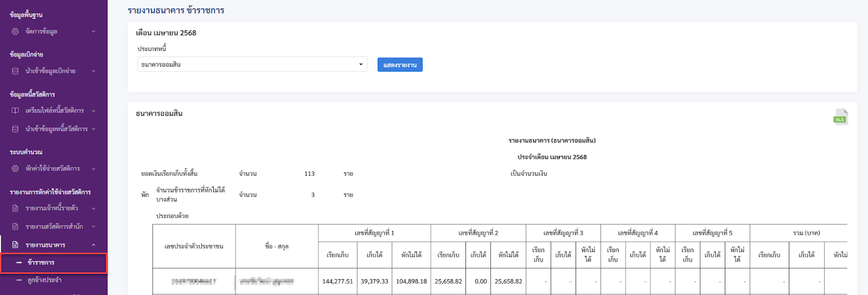Image resolution: width=868 pixels, height=295 pixels.
Task: Collapse the รายงานธนาคาร chevron
Action: point(93,245)
